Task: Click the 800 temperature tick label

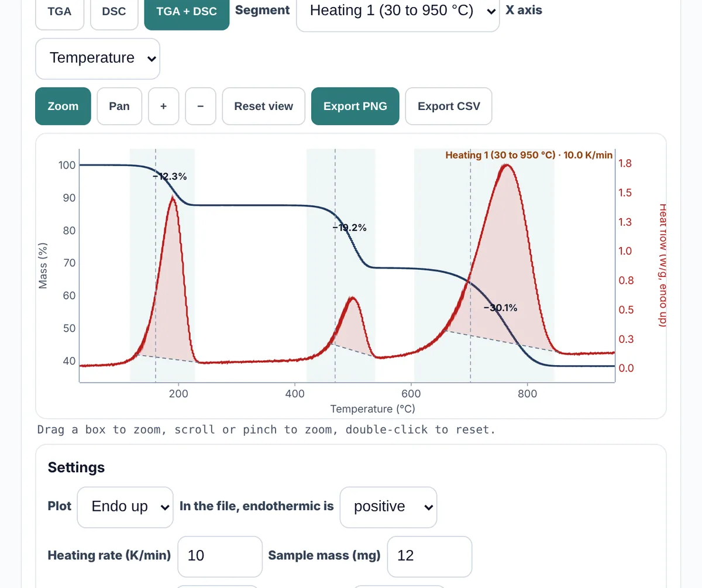Action: (528, 394)
